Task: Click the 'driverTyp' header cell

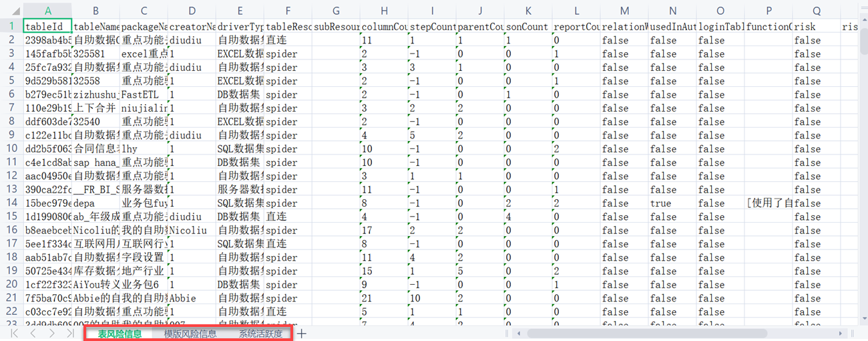Action: tap(240, 26)
